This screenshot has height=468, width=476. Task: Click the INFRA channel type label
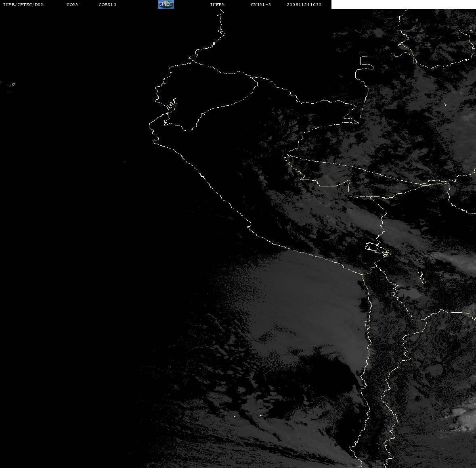pyautogui.click(x=217, y=4)
